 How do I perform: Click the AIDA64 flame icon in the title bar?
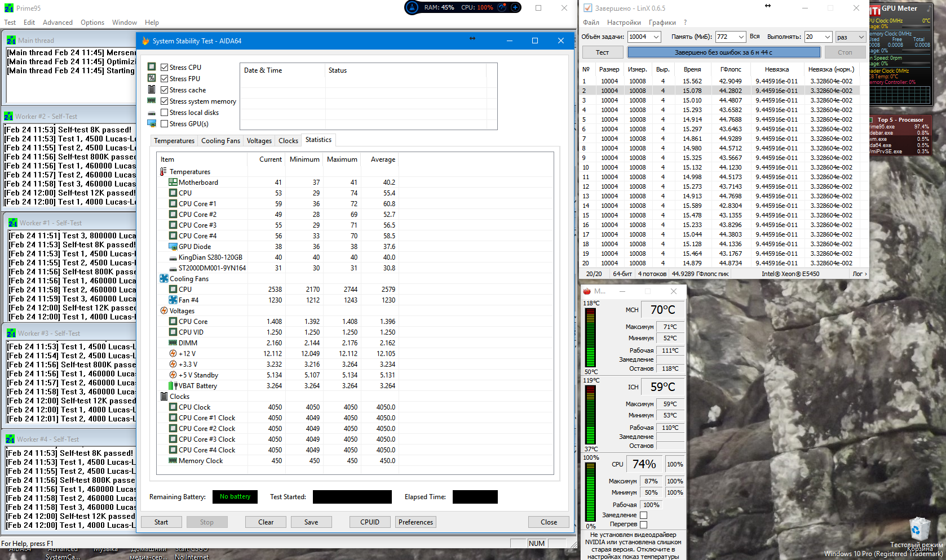(145, 41)
